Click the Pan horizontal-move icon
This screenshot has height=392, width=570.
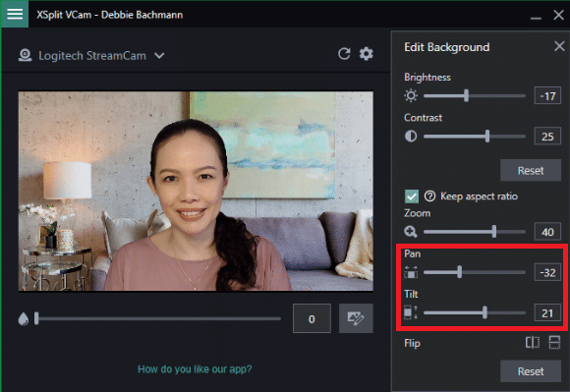click(411, 272)
